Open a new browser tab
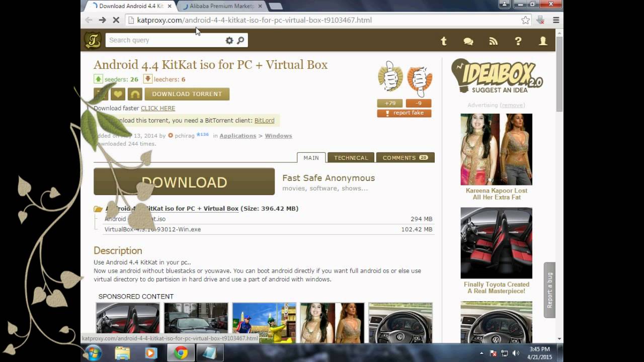Image resolution: width=644 pixels, height=362 pixels. point(275,6)
